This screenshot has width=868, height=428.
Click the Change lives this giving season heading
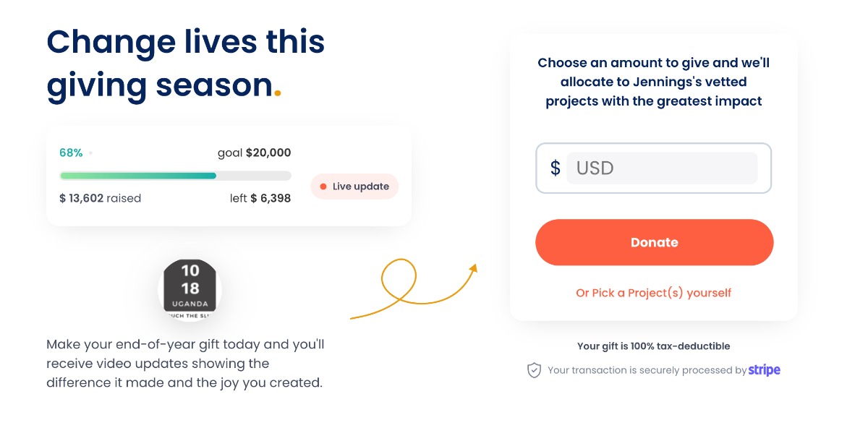[186, 64]
